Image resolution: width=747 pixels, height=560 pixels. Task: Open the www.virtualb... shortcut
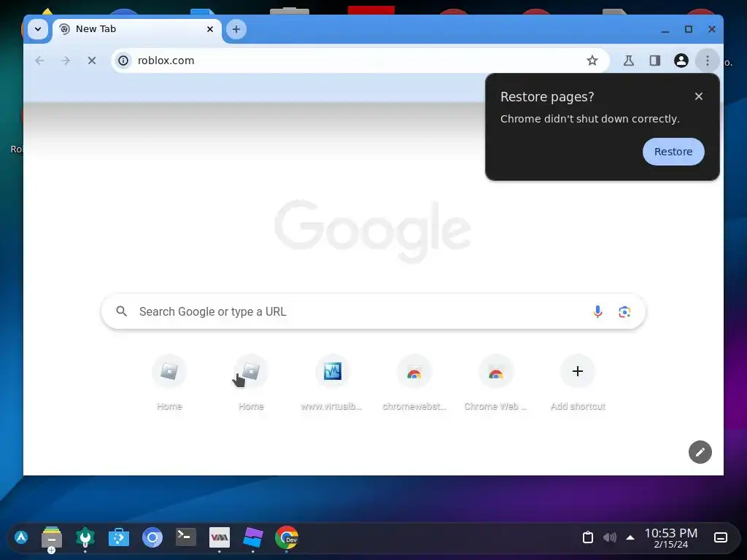pyautogui.click(x=332, y=383)
